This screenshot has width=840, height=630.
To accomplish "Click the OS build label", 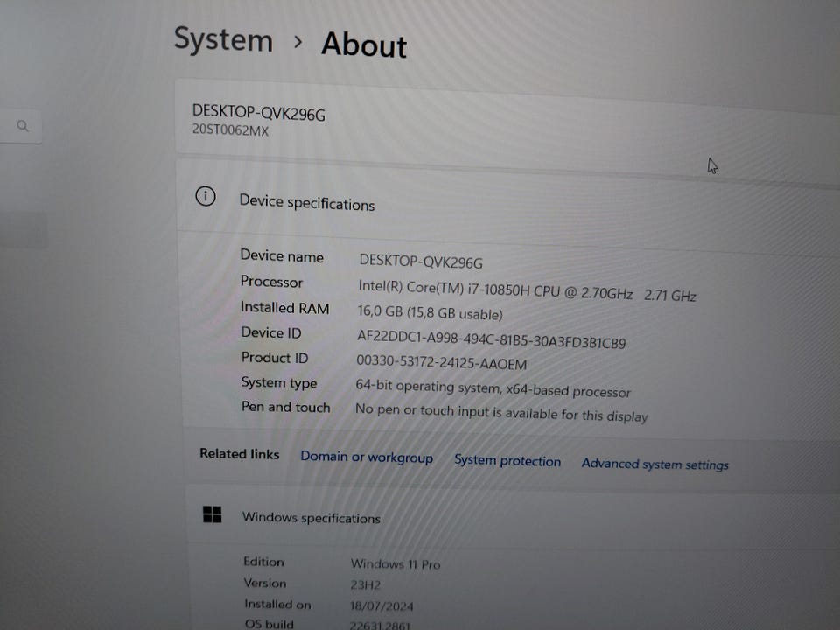I will click(269, 624).
